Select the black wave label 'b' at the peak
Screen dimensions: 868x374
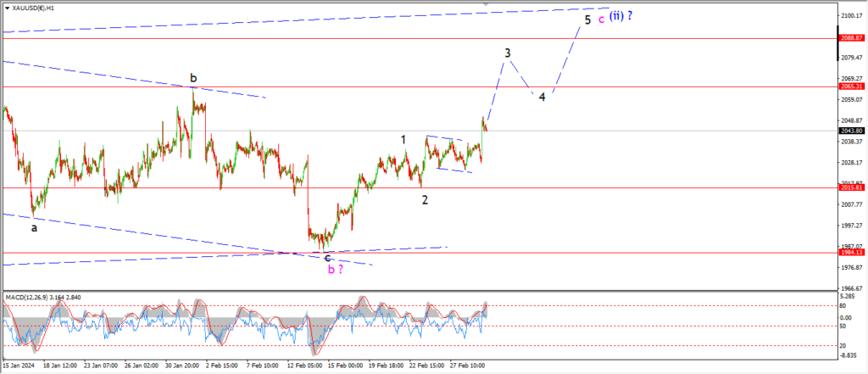193,76
